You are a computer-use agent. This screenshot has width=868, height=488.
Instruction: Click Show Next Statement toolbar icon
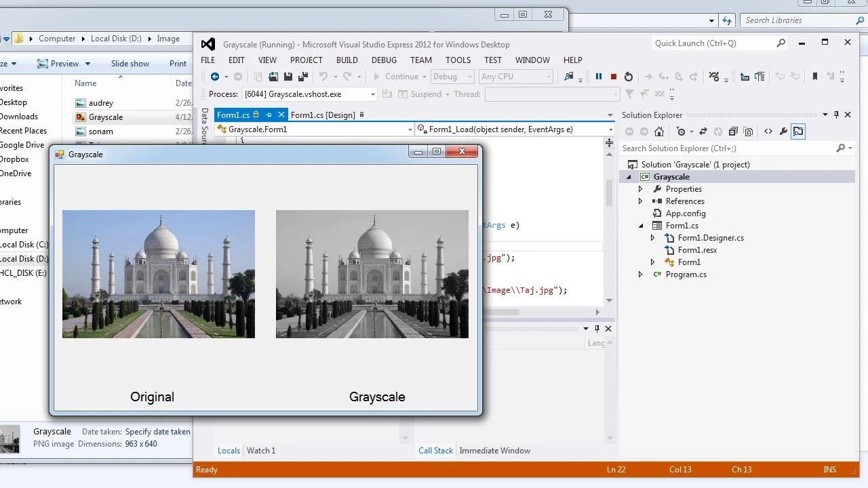point(649,77)
